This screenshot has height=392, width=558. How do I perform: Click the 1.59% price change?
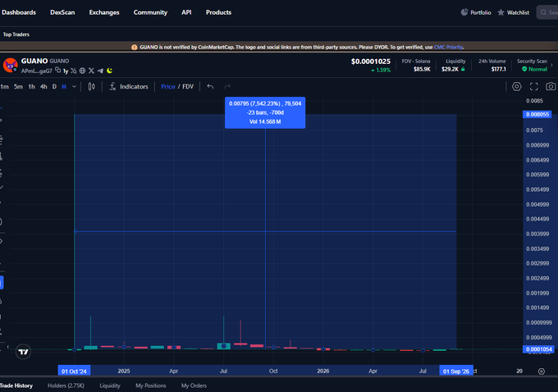coord(381,70)
